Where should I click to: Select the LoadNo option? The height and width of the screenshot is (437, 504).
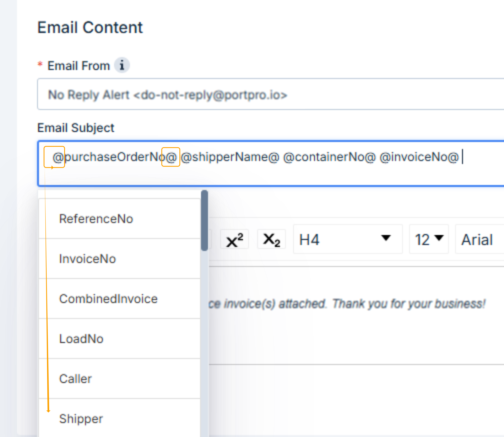[x=81, y=339]
